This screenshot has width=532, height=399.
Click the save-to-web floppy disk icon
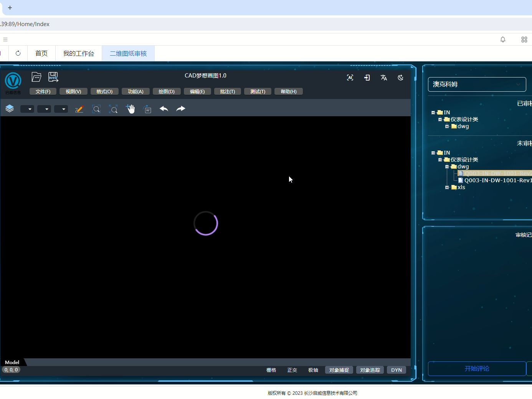53,77
